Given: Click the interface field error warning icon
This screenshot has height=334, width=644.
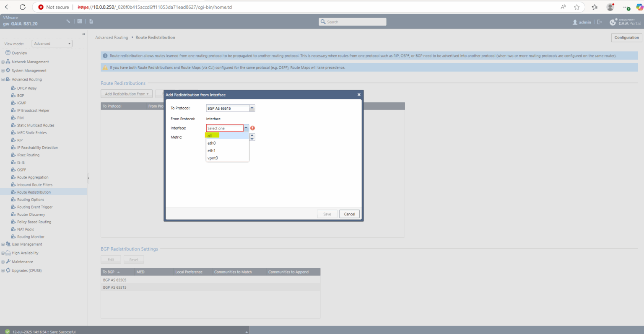Looking at the screenshot, I should pos(252,128).
